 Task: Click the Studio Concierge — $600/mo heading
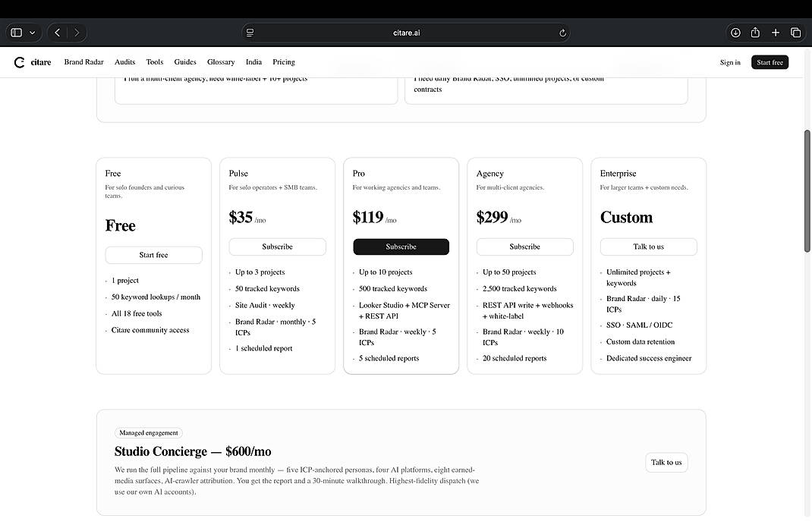pyautogui.click(x=193, y=451)
